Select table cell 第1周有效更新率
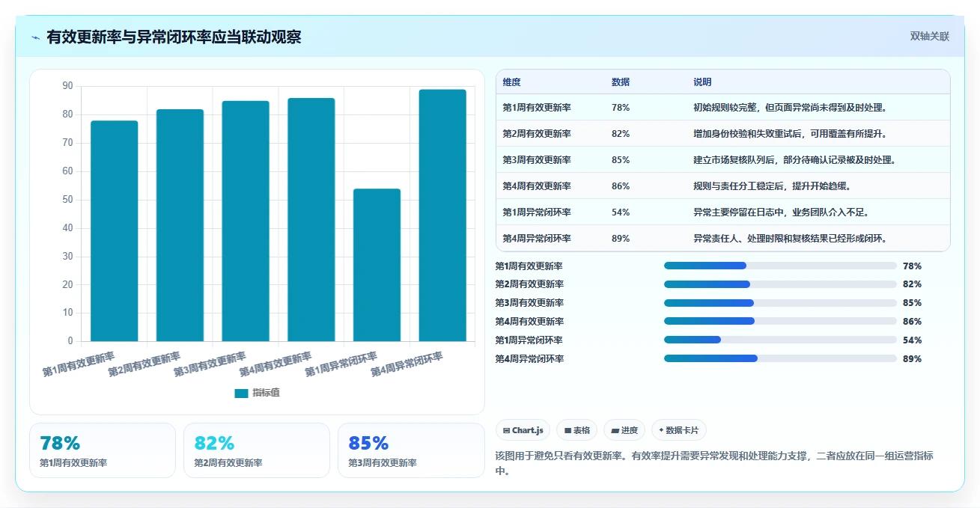This screenshot has width=980, height=508. pos(537,108)
